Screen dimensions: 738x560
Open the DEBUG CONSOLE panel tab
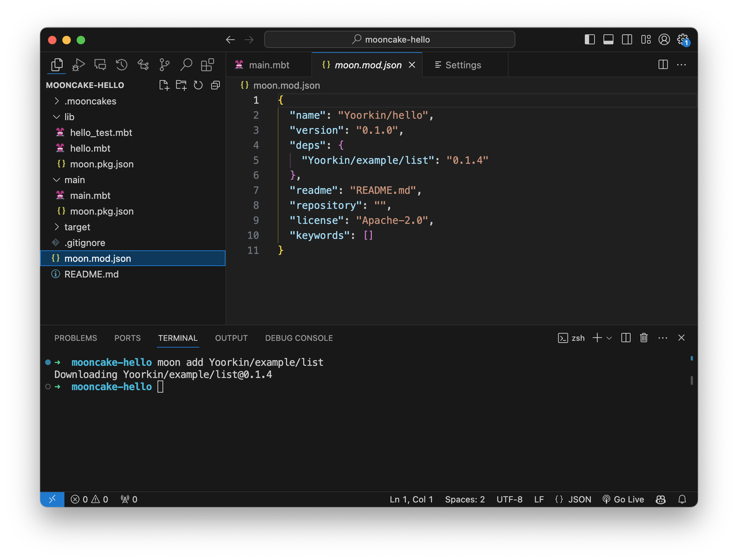[299, 338]
